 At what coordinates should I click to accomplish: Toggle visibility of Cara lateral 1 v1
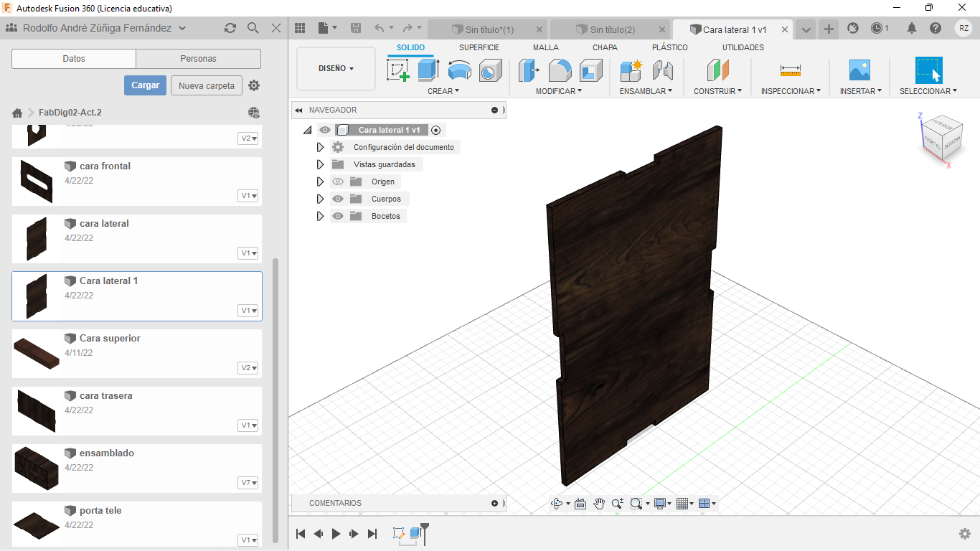click(x=325, y=130)
